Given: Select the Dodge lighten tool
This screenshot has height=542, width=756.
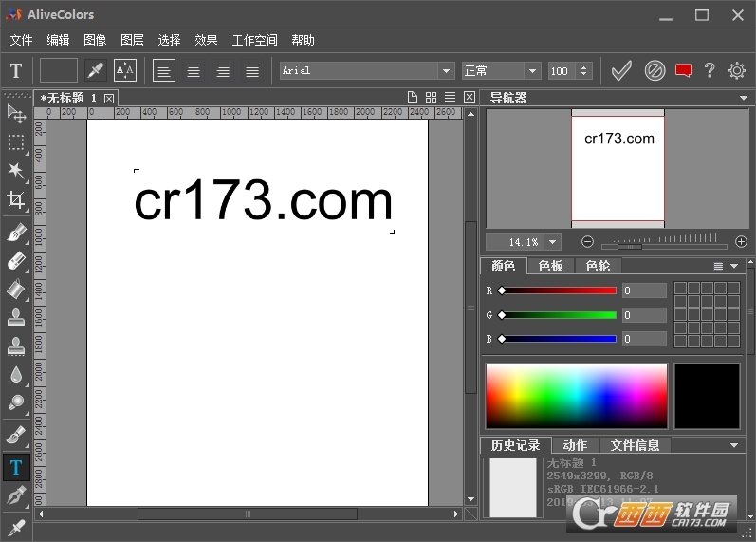Looking at the screenshot, I should click(x=16, y=402).
